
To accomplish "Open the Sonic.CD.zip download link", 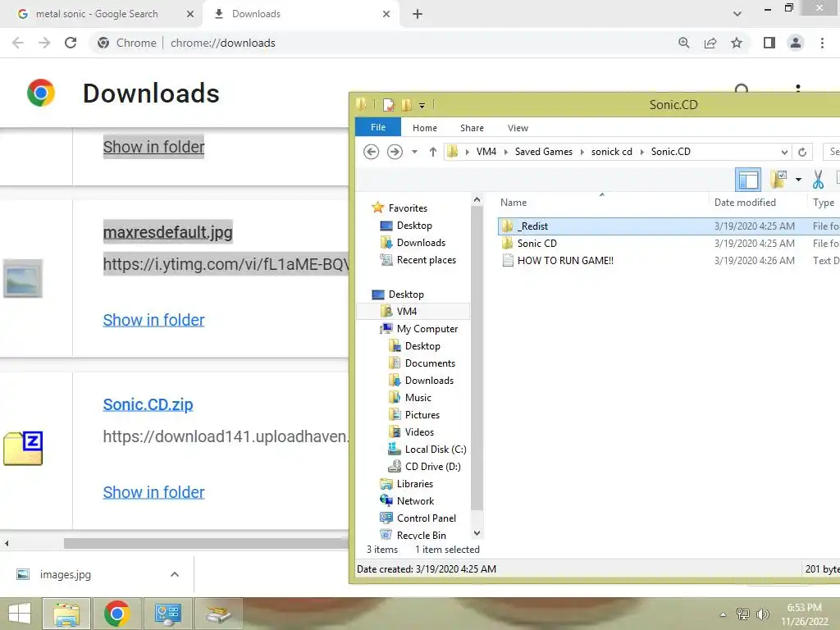I will (148, 404).
